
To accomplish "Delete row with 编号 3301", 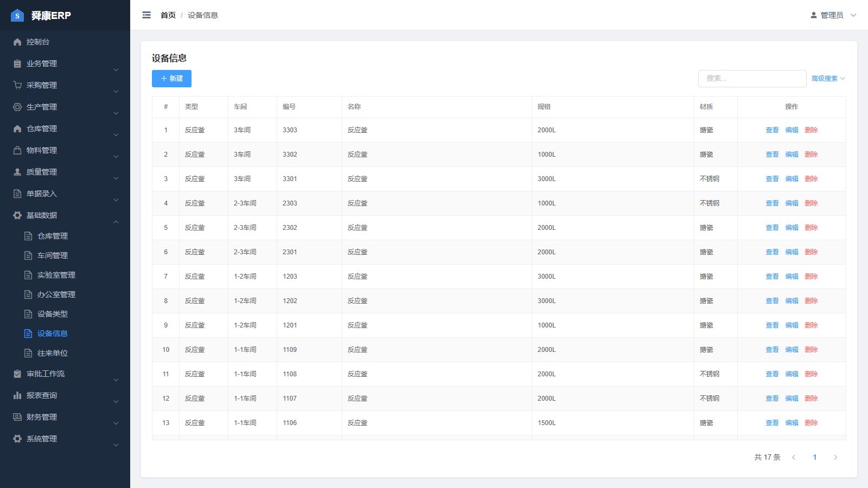I will 811,179.
